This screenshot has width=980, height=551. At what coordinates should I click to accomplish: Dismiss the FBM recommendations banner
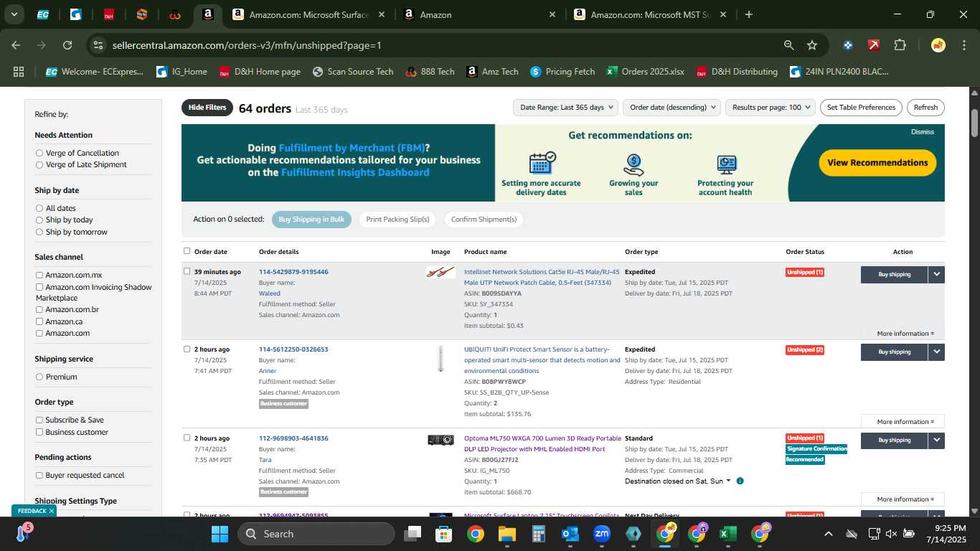923,132
